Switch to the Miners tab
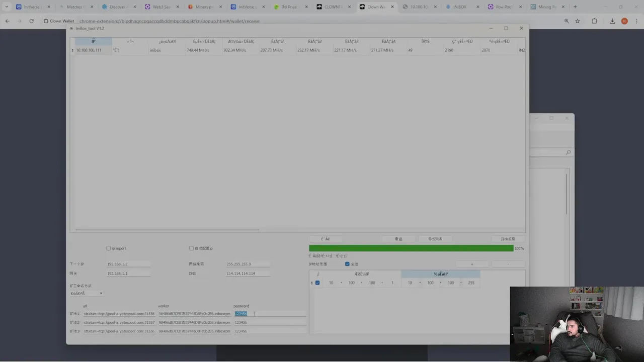The width and height of the screenshot is (644, 362). [204, 7]
